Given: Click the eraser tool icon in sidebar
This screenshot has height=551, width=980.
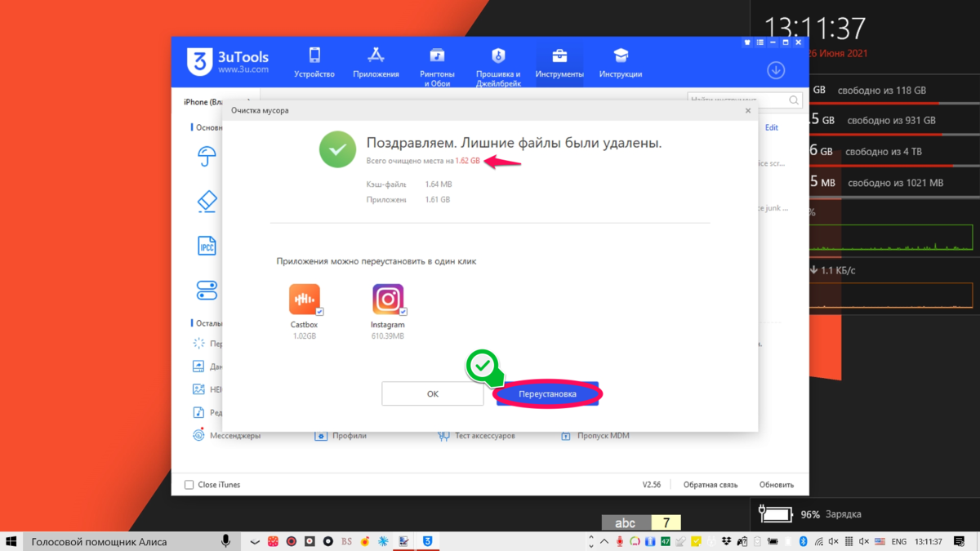Looking at the screenshot, I should pos(207,201).
